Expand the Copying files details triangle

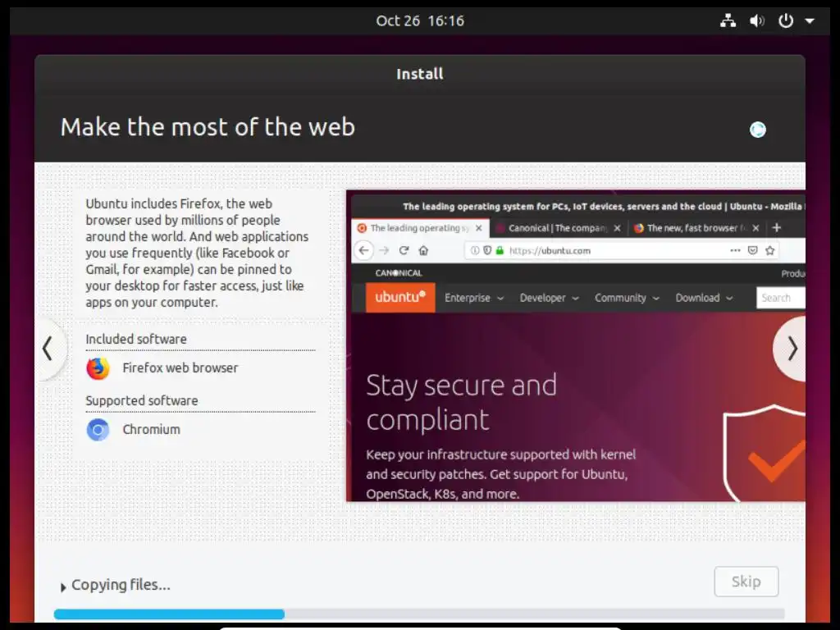[63, 587]
